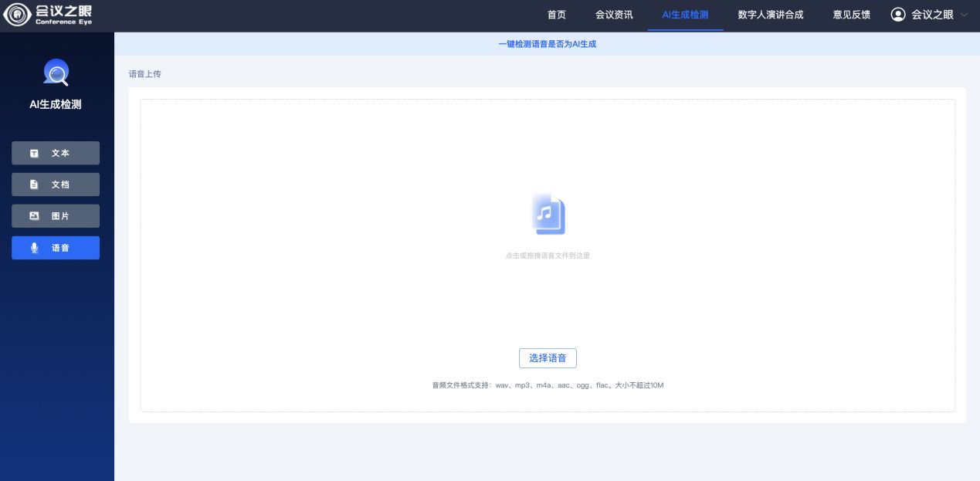The width and height of the screenshot is (980, 481).
Task: Click the picture icon in sidebar
Action: click(34, 216)
